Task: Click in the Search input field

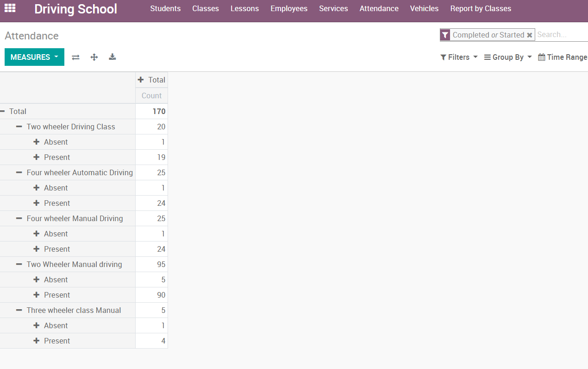Action: click(x=561, y=35)
